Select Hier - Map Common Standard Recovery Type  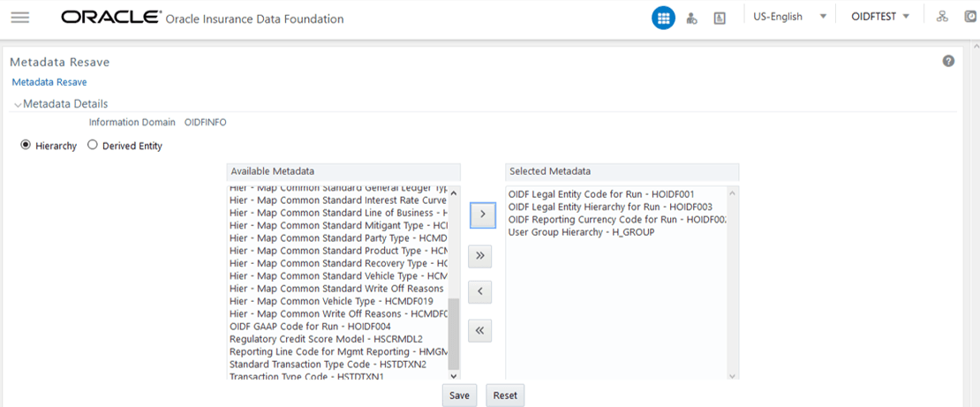(338, 263)
